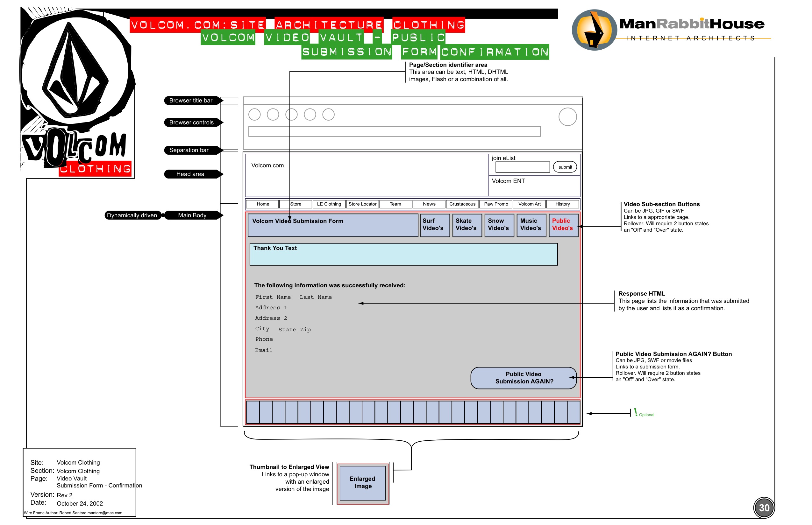Click the browser address bar field

point(394,132)
